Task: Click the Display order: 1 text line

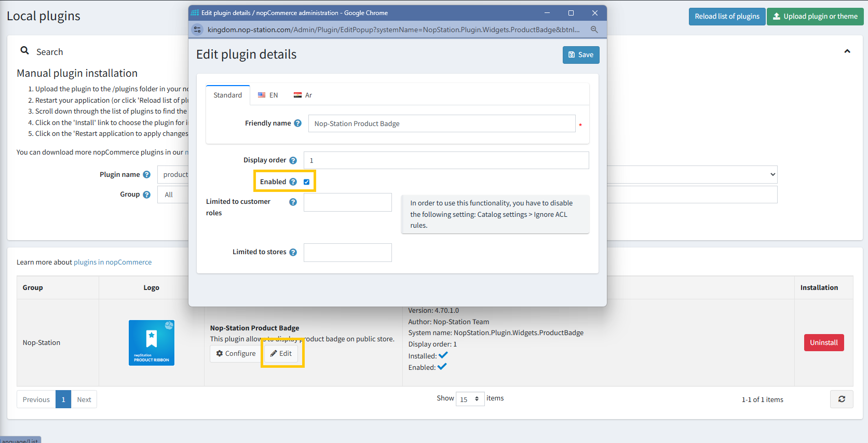Action: [x=432, y=344]
